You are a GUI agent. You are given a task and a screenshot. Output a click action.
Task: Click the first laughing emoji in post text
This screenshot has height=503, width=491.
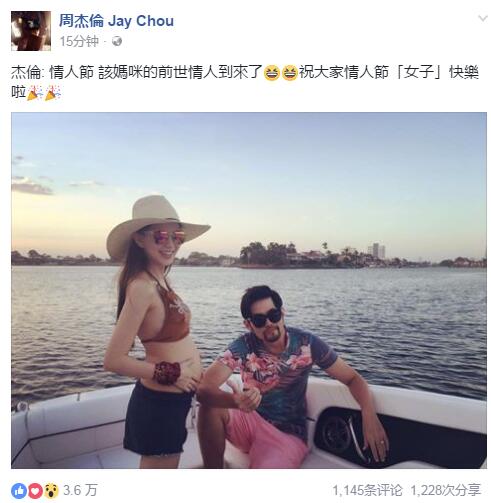click(271, 73)
